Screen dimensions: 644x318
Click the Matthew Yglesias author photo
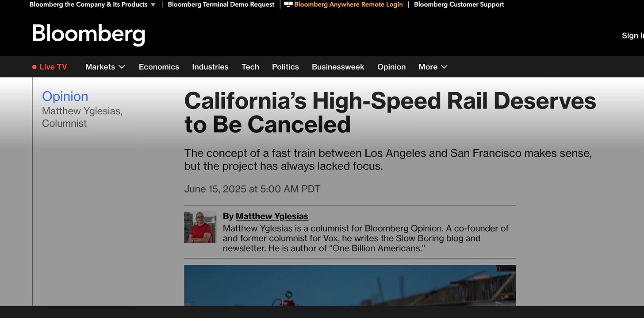pos(200,227)
